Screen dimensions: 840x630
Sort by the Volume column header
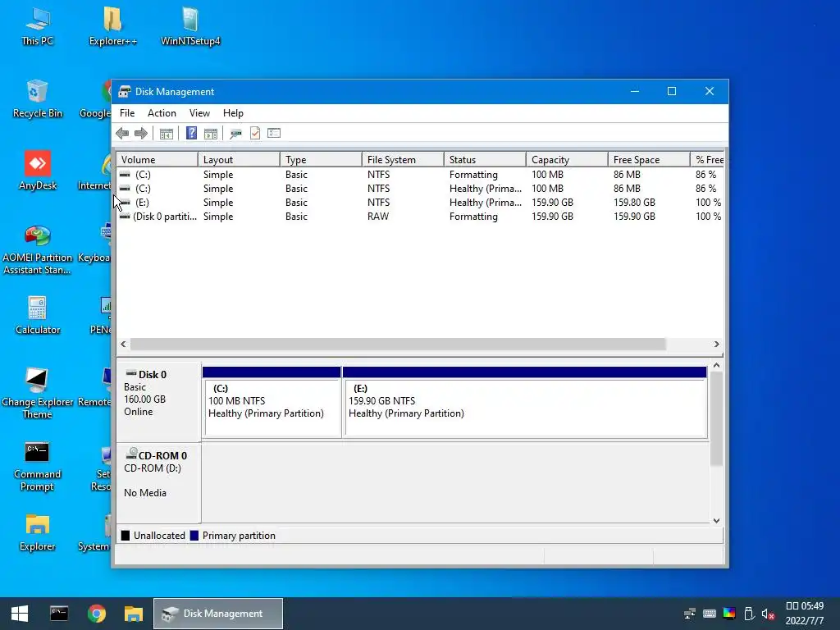click(x=157, y=160)
